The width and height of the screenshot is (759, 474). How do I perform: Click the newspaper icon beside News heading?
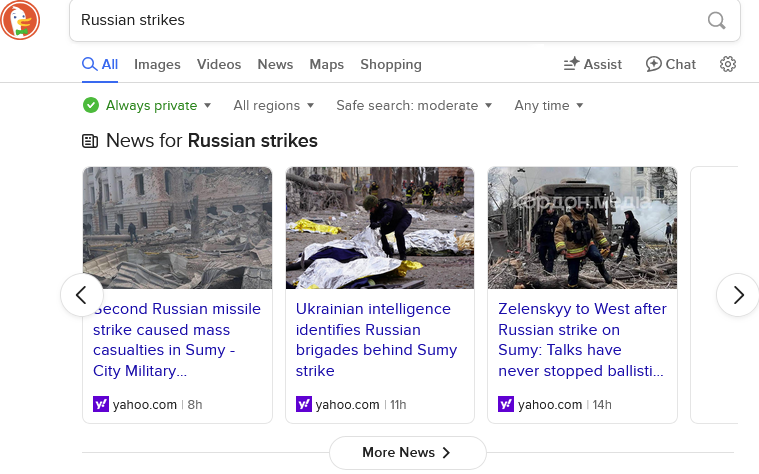point(90,141)
